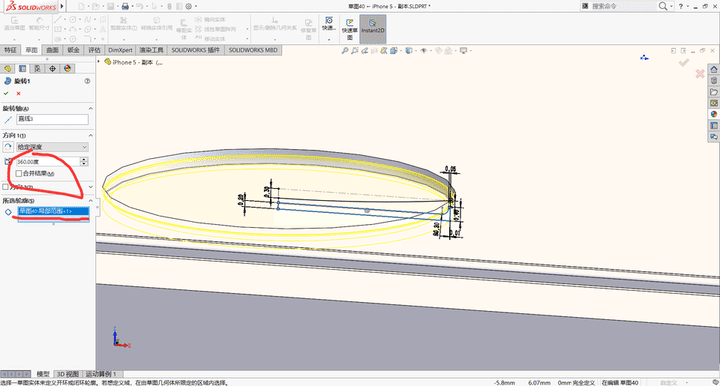
Task: Click the reverse direction icon beside 给定深度
Action: (x=8, y=147)
